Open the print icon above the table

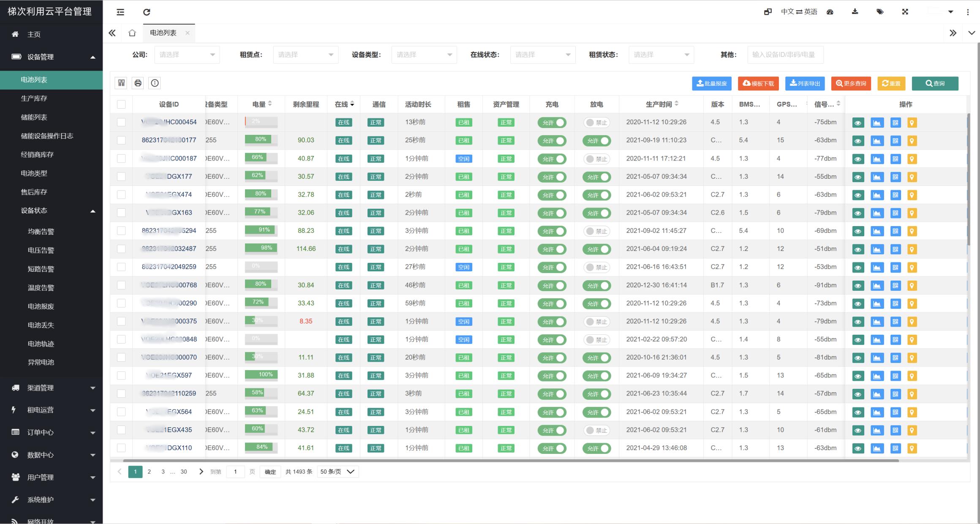138,83
